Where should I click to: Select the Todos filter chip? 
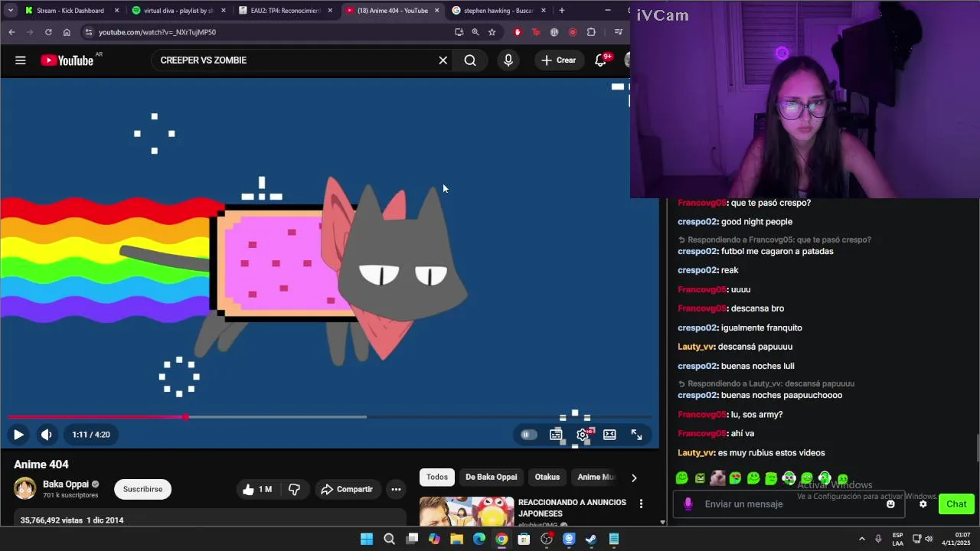click(437, 478)
